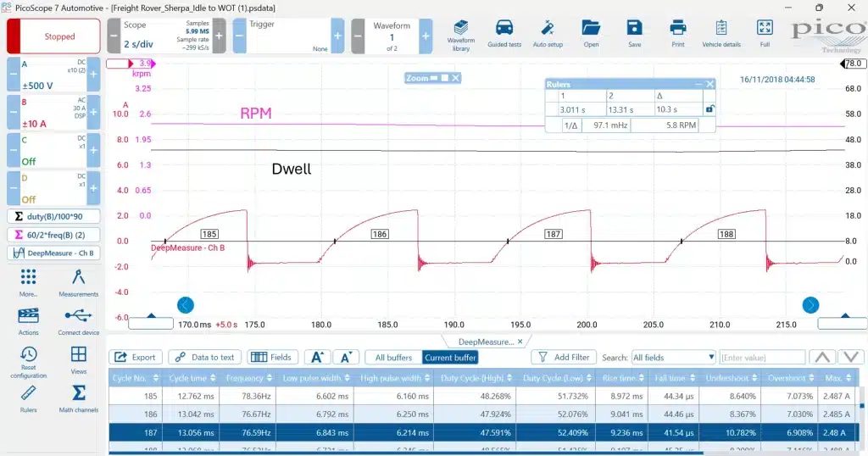The height and width of the screenshot is (456, 868).
Task: Click Reset configuration
Action: 28,363
